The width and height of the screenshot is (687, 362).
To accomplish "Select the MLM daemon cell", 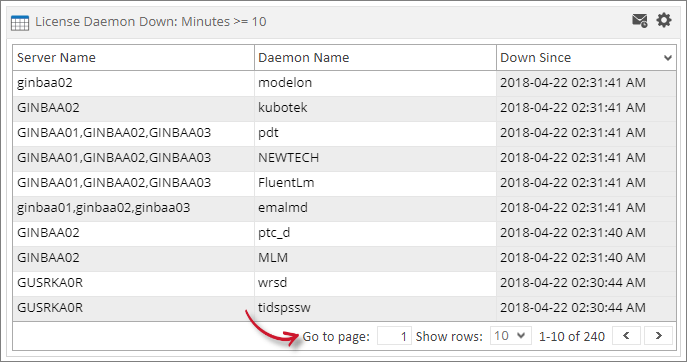I will (375, 258).
